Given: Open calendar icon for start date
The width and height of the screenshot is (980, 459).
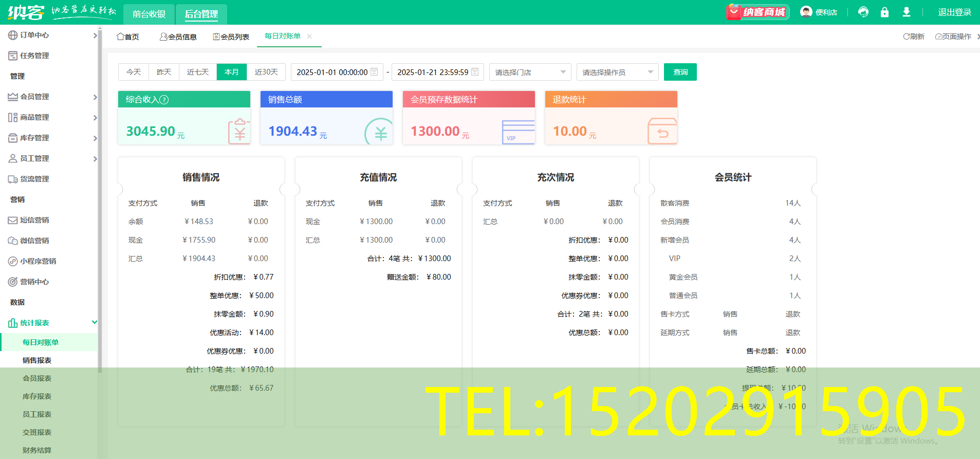Looking at the screenshot, I should (374, 72).
